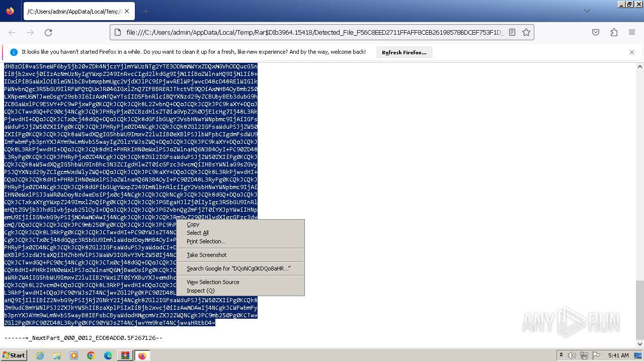Switch to Firefox taskbar button

click(x=142, y=355)
